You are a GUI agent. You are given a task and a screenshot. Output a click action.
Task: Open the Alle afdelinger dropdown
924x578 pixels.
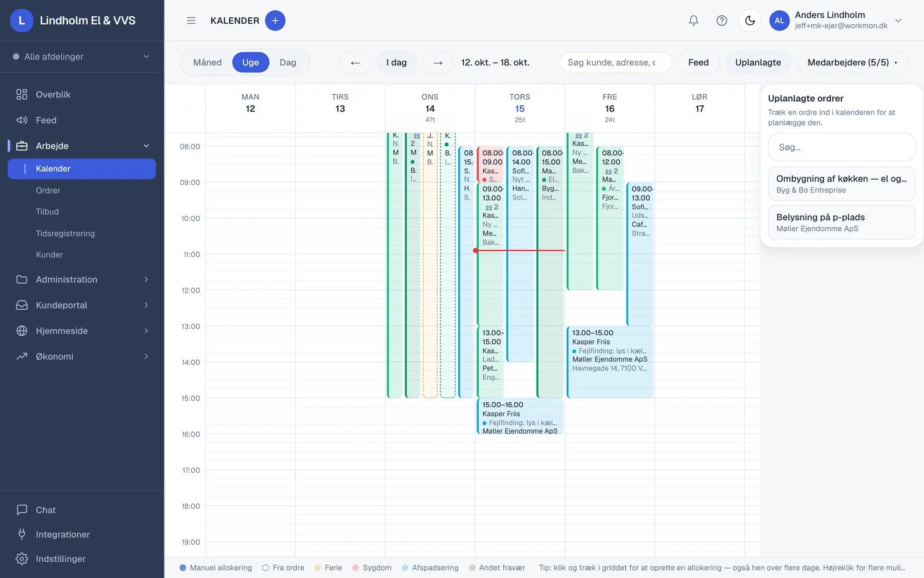tap(82, 57)
